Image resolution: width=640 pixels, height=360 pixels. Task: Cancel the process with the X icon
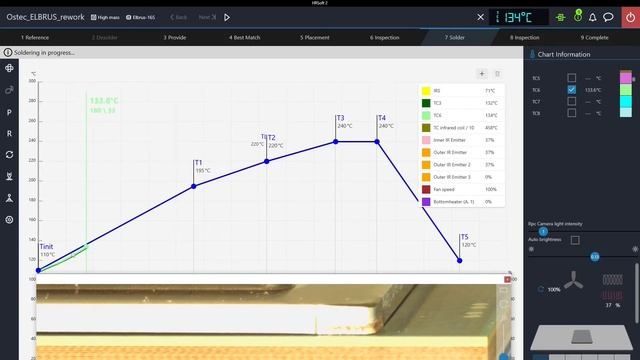pos(480,17)
